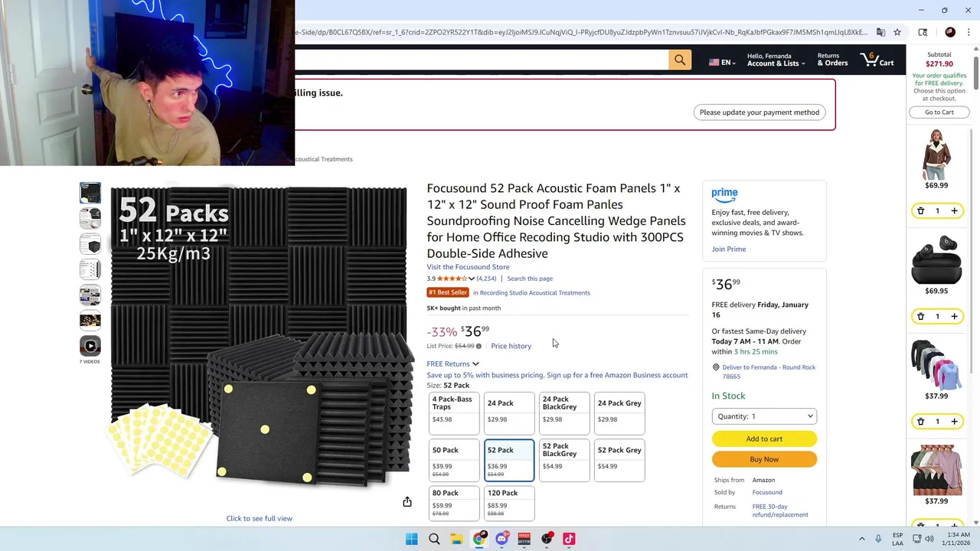Show hidden system tray icons
Image resolution: width=980 pixels, height=551 pixels.
coord(861,539)
